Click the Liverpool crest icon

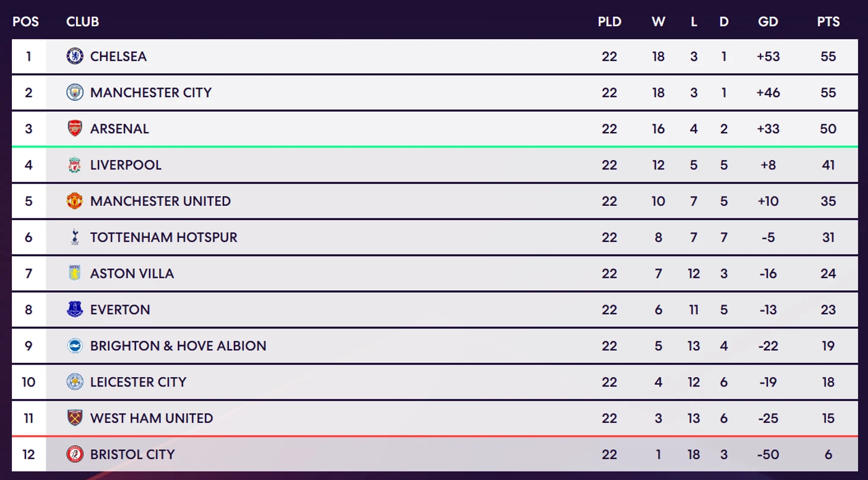point(75,165)
